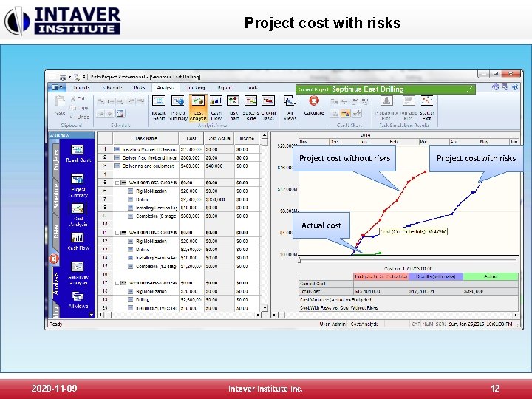This screenshot has height=399, width=532.
Task: Expand the Workflow panel overflow arrow
Action: point(92,316)
